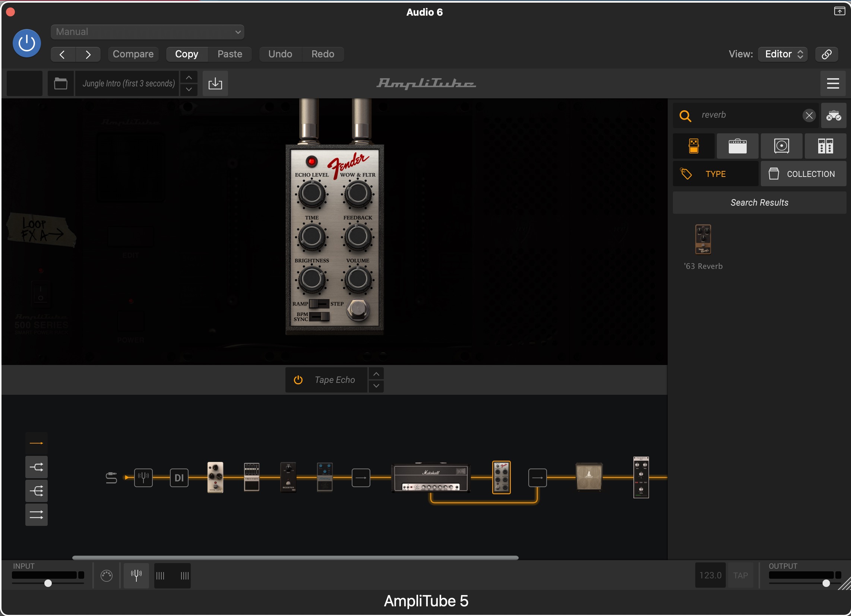
Task: Select the single series routing icon
Action: [x=37, y=444]
